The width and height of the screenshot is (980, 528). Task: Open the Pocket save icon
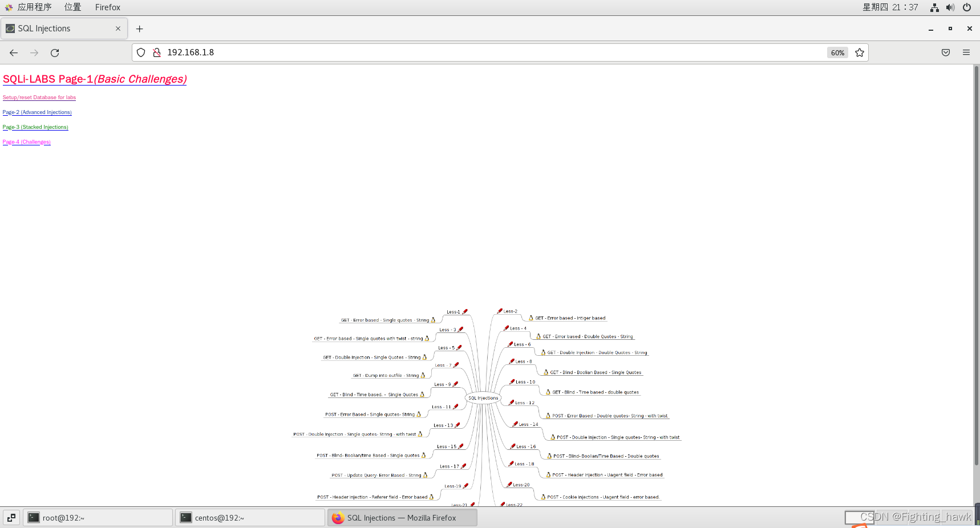tap(946, 52)
